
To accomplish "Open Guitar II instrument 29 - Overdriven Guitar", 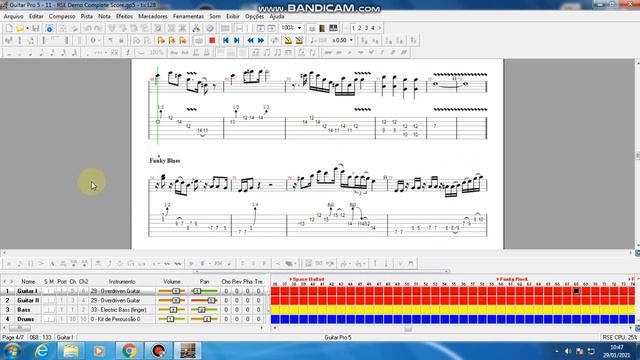I will pyautogui.click(x=122, y=300).
